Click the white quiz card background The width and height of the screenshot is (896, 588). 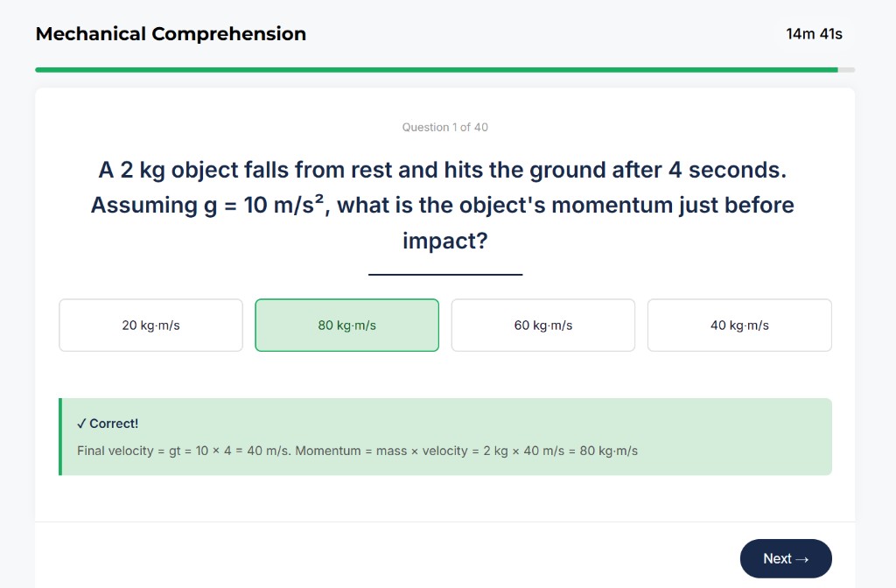pyautogui.click(x=445, y=507)
